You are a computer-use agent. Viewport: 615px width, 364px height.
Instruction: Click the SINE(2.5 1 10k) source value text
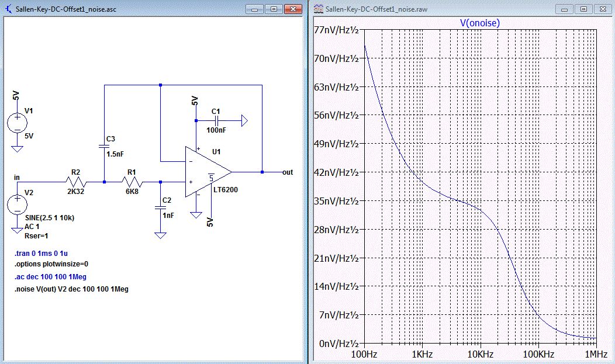click(50, 218)
